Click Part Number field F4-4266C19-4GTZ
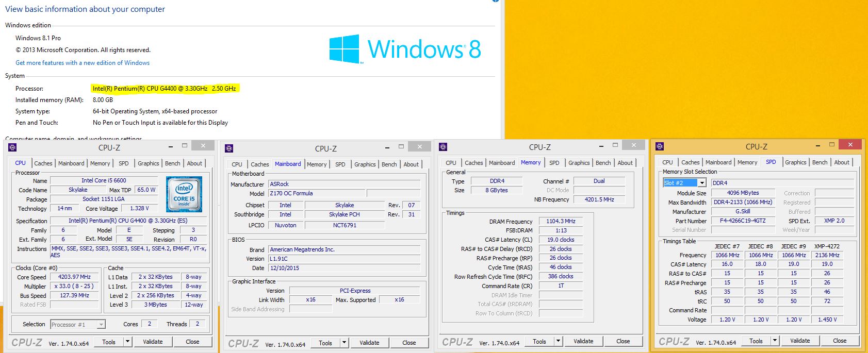Image resolution: width=868 pixels, height=353 pixels. coord(743,221)
